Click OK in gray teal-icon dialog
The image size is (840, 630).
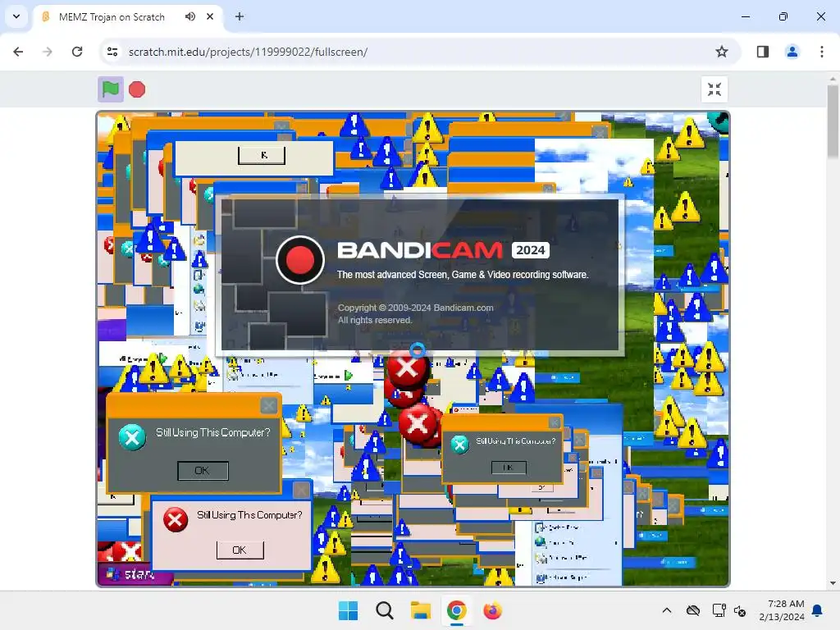[203, 470]
